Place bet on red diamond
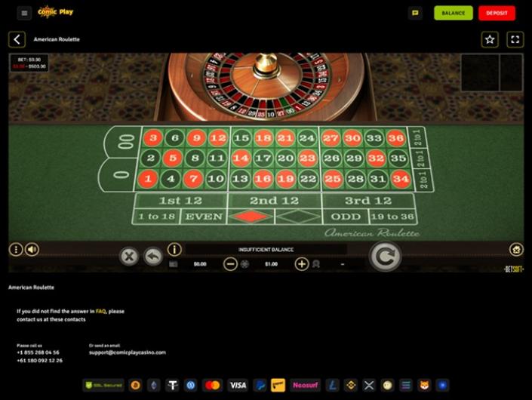The width and height of the screenshot is (532, 400). [x=251, y=217]
